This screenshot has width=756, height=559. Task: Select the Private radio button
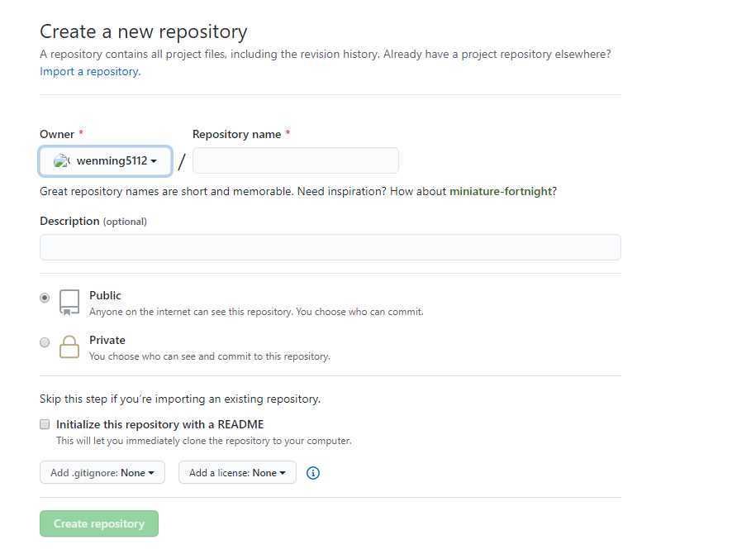tap(45, 342)
